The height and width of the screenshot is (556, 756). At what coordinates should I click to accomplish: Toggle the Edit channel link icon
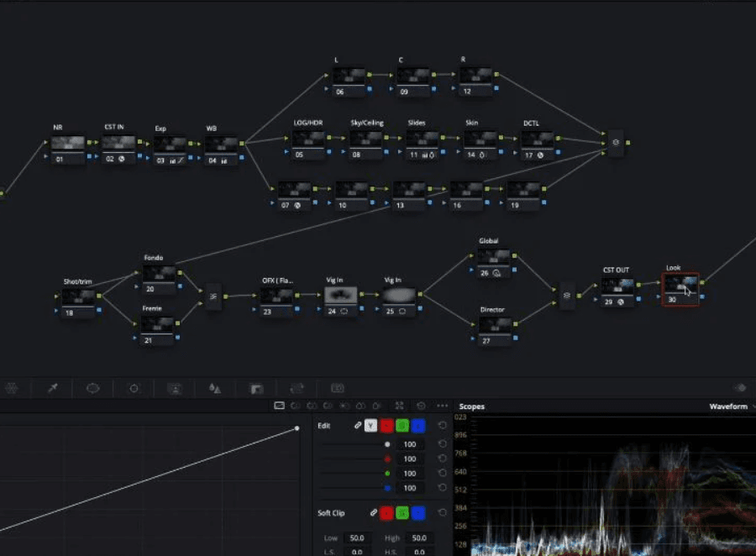coord(357,425)
